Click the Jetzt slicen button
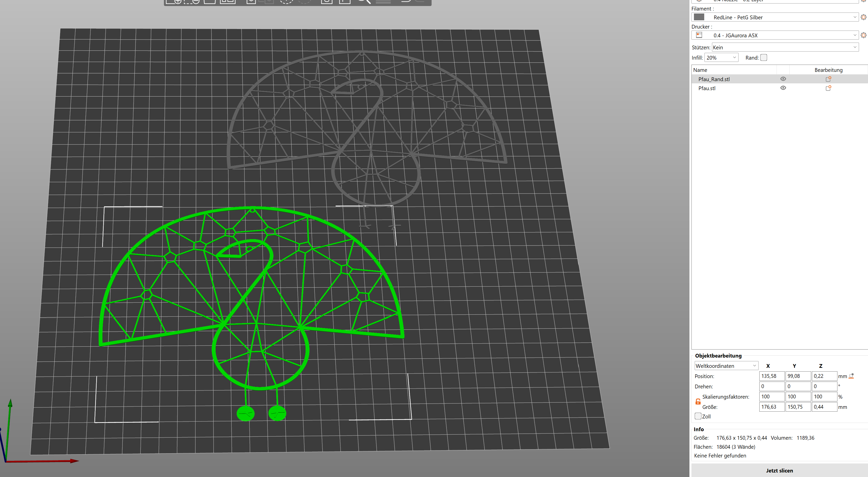Viewport: 868px width, 477px height. [x=779, y=470]
